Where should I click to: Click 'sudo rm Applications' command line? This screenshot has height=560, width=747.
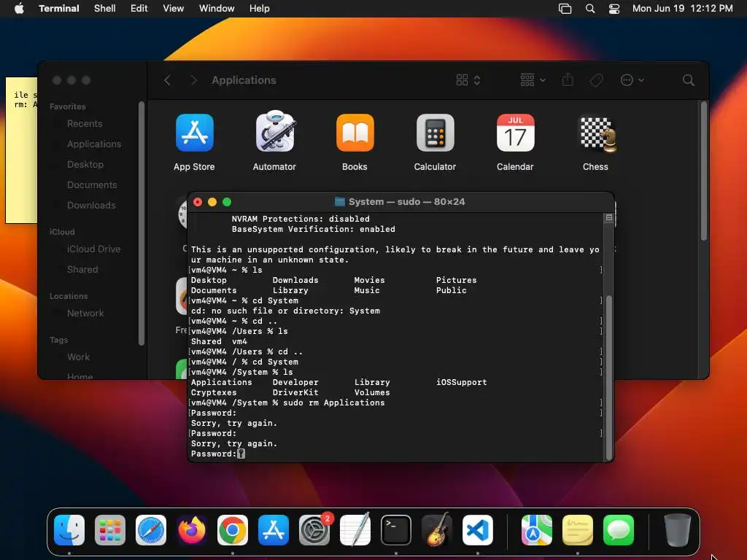tap(333, 402)
